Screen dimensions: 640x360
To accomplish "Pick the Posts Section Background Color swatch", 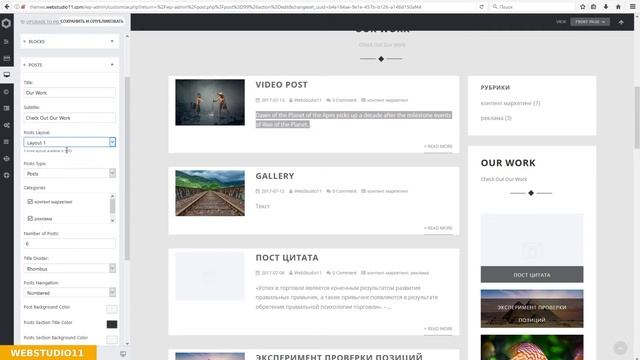I will point(111,339).
